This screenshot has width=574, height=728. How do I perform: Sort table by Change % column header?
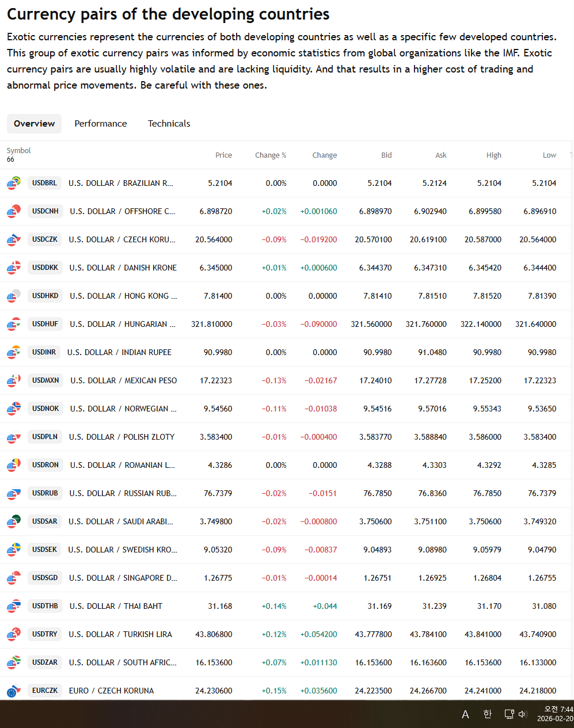(271, 155)
